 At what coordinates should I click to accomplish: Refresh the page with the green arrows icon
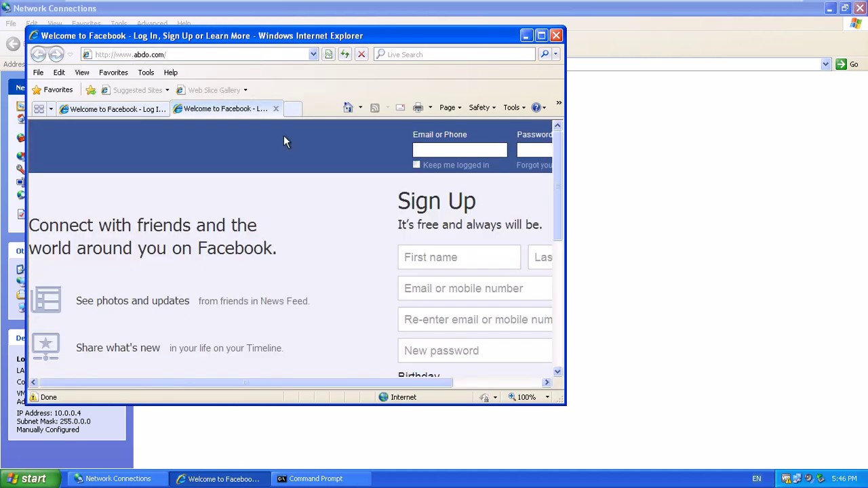[345, 54]
